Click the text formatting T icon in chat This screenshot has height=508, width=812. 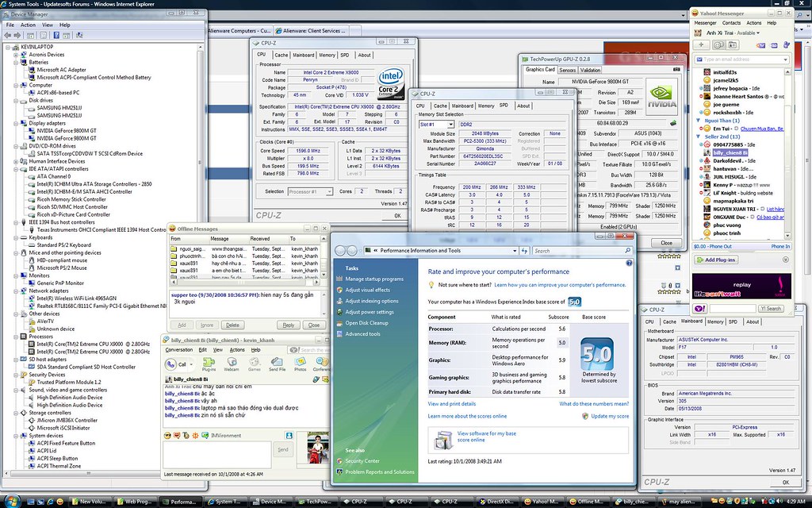pyautogui.click(x=186, y=436)
